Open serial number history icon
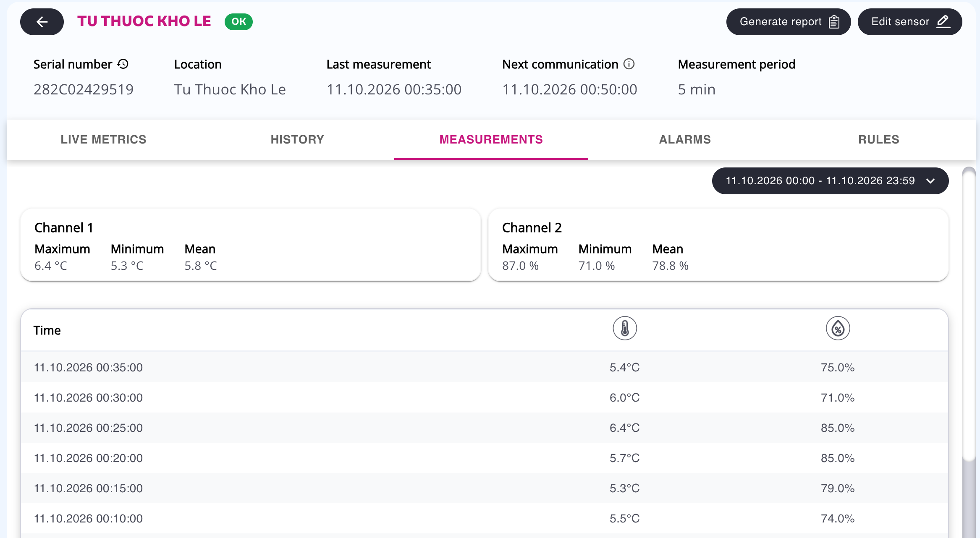Screen dimensions: 980x538 pyautogui.click(x=123, y=64)
